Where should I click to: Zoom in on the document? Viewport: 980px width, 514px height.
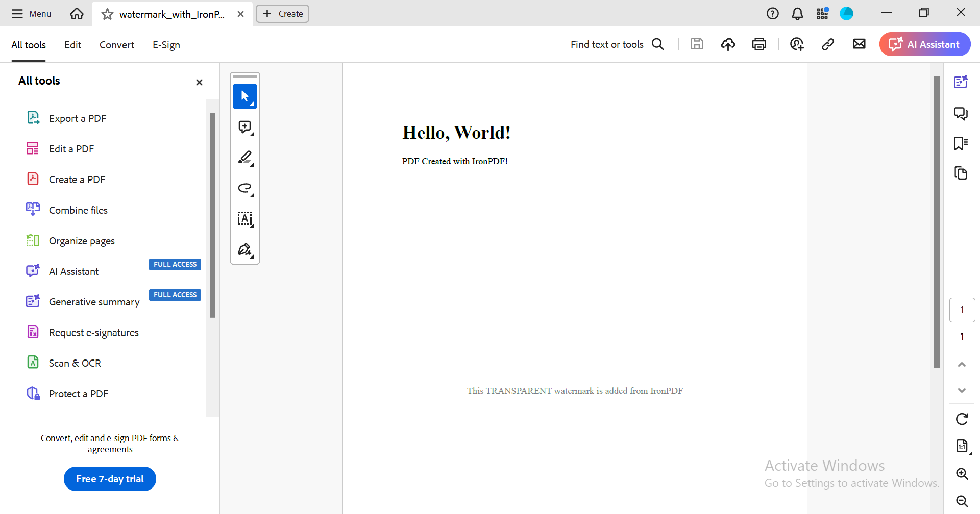click(x=962, y=474)
